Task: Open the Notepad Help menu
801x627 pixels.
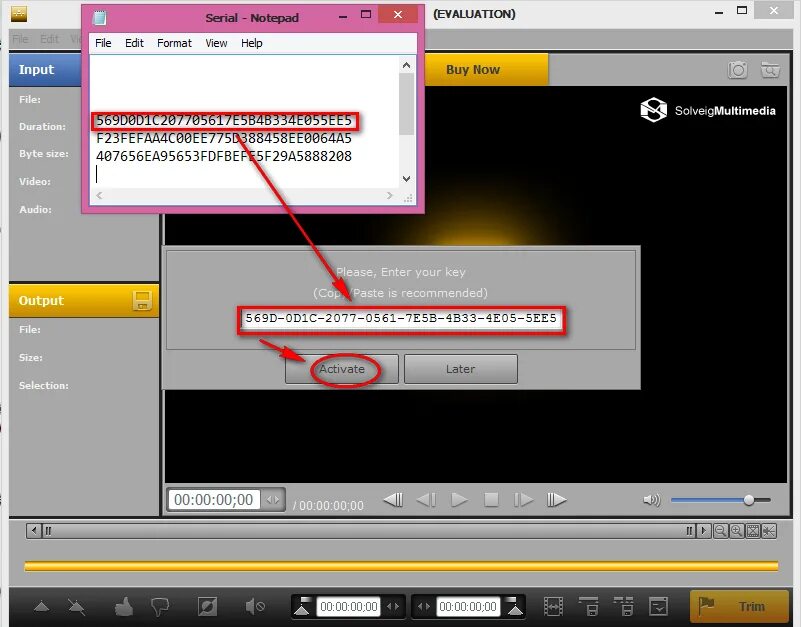Action: coord(251,43)
